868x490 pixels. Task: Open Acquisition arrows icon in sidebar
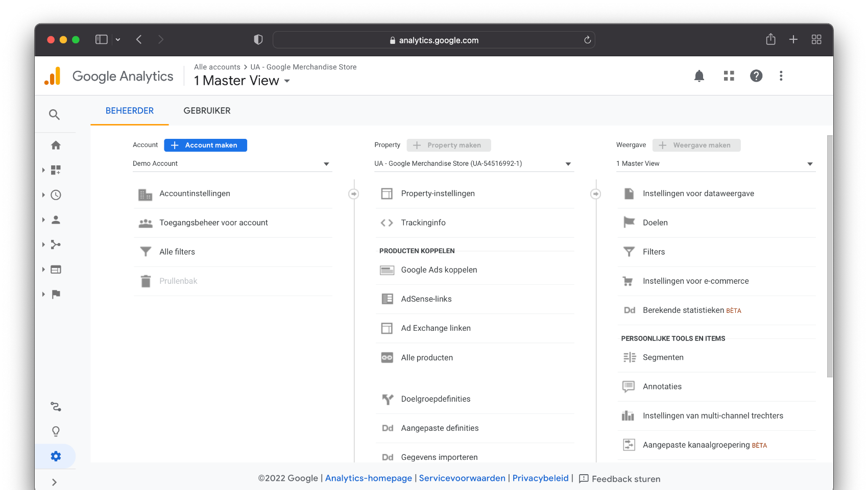[56, 244]
